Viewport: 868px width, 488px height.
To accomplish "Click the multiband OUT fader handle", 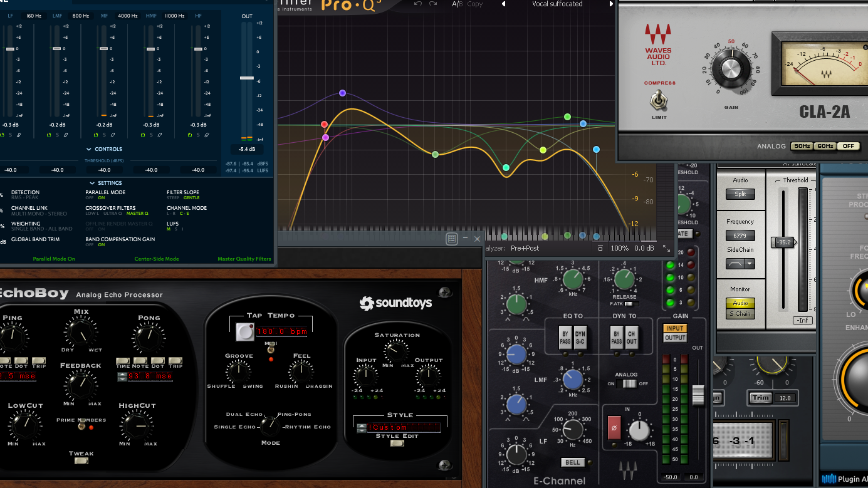I will pyautogui.click(x=247, y=78).
